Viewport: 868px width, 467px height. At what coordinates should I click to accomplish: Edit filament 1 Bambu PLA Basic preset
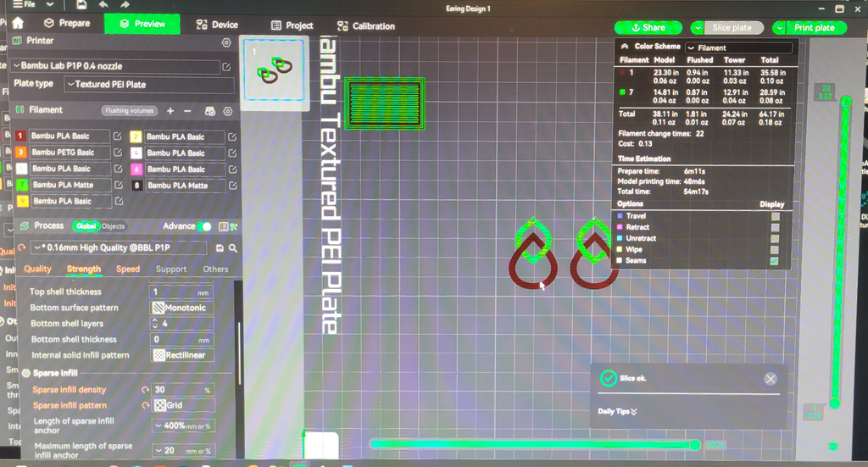[x=117, y=136]
